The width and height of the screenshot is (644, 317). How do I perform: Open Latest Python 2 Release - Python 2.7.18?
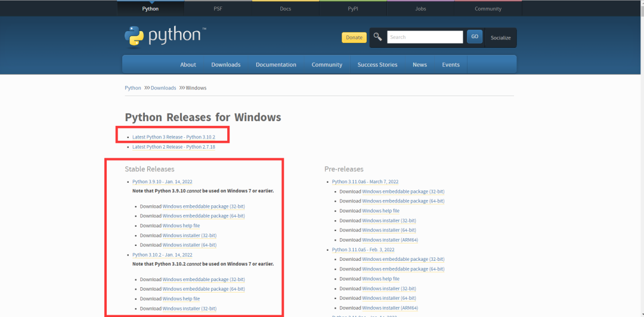(174, 147)
